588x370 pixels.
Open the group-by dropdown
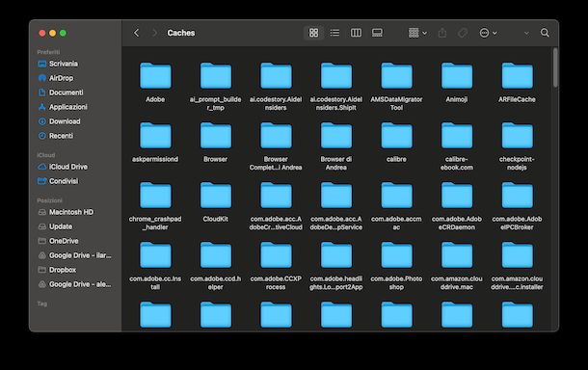(x=417, y=33)
